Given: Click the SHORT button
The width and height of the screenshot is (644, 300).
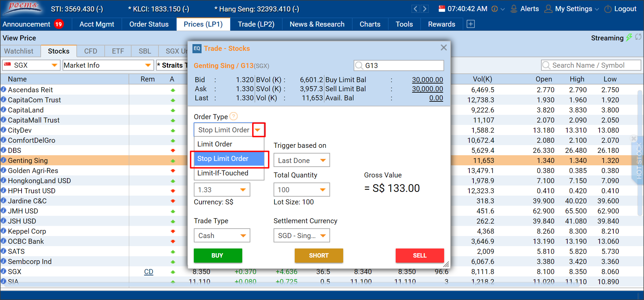Looking at the screenshot, I should (319, 256).
